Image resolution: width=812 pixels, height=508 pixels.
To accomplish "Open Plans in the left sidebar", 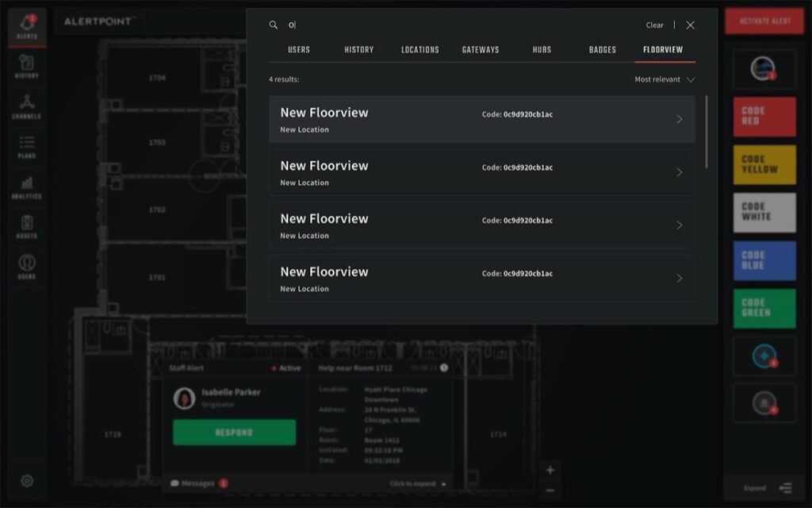I will point(27,147).
